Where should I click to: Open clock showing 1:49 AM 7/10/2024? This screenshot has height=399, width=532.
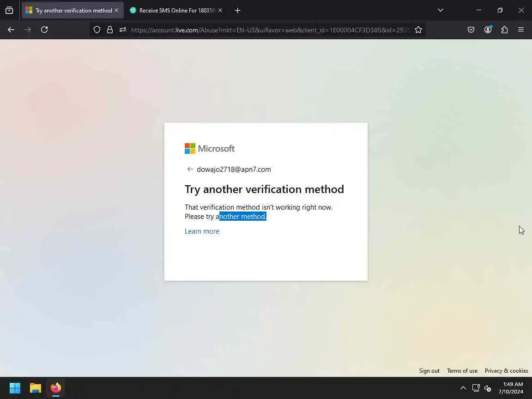click(511, 388)
